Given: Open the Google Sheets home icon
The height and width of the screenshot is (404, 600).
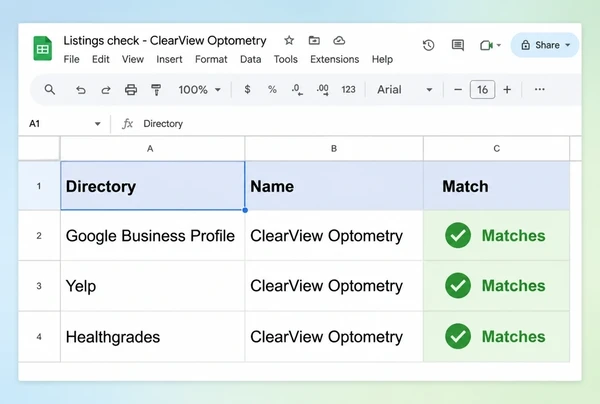Looking at the screenshot, I should click(42, 49).
